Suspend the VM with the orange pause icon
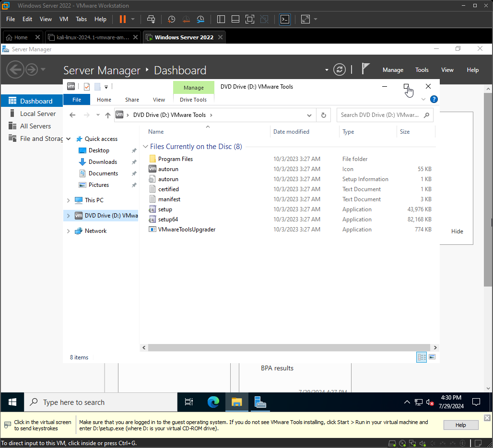 [x=123, y=19]
